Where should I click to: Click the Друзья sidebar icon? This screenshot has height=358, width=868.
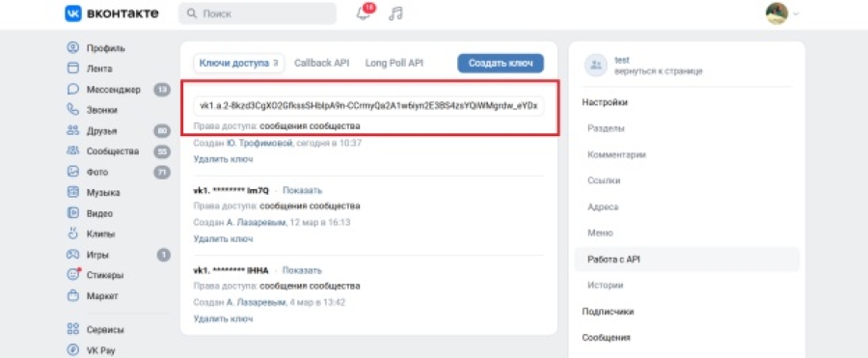pos(73,131)
